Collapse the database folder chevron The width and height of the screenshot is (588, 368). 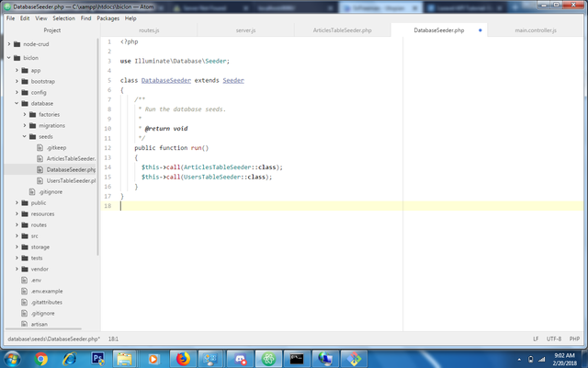17,103
